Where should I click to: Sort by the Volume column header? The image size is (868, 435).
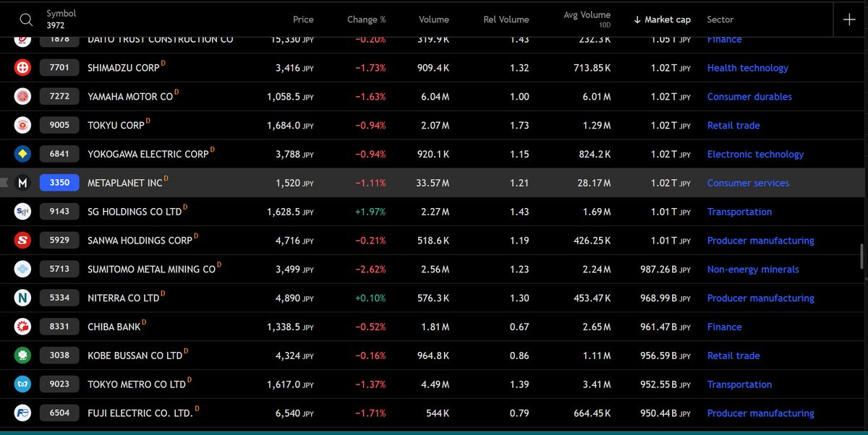point(434,20)
